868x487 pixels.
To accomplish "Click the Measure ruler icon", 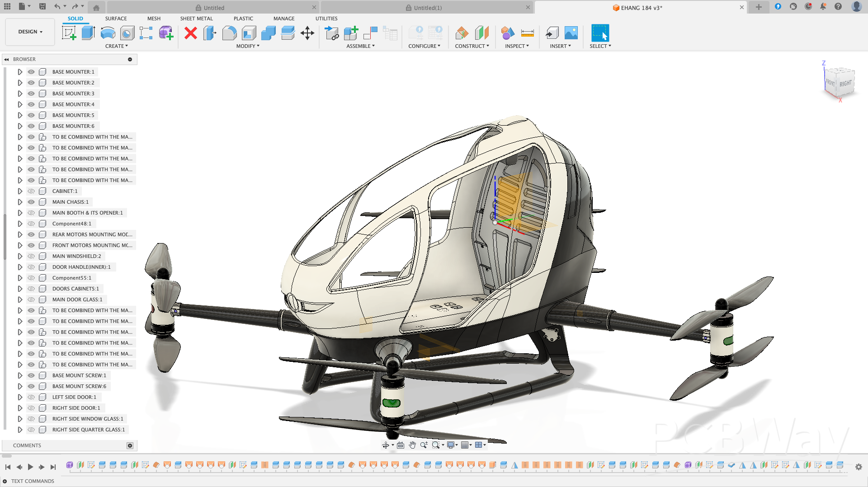I will coord(527,33).
